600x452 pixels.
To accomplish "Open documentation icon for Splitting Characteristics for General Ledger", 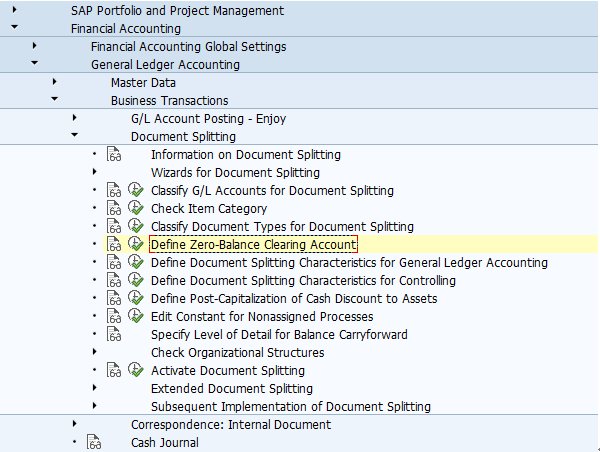I will (x=114, y=262).
